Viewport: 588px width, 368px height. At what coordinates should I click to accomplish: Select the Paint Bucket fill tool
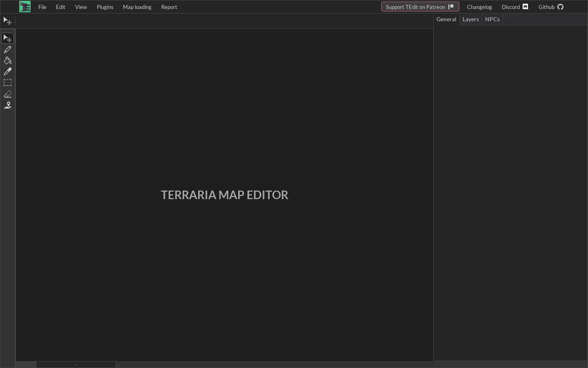(x=8, y=61)
